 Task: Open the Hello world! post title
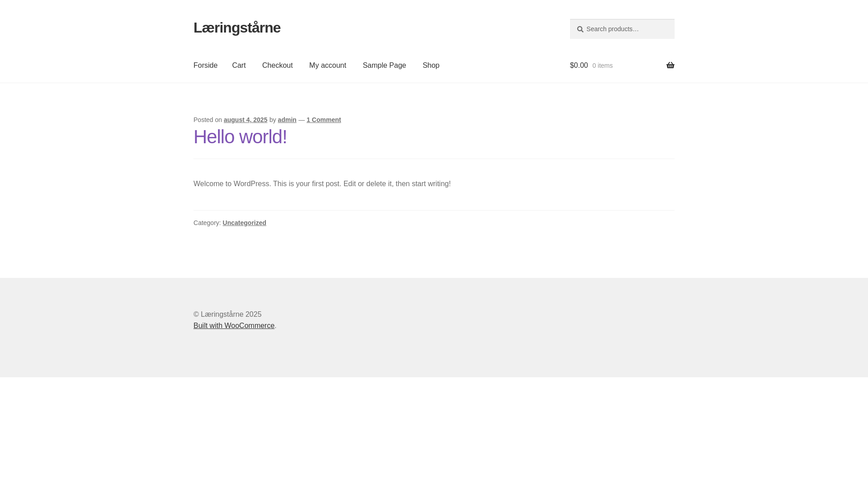240,137
